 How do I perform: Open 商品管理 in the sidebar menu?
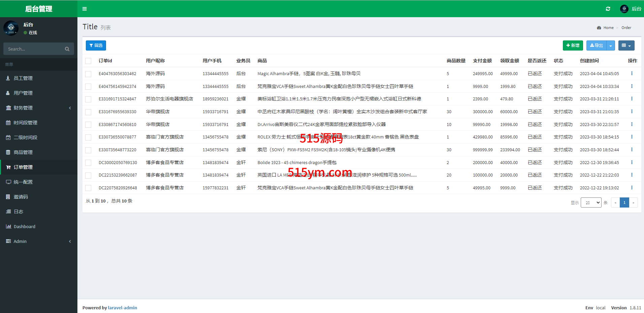click(x=23, y=152)
